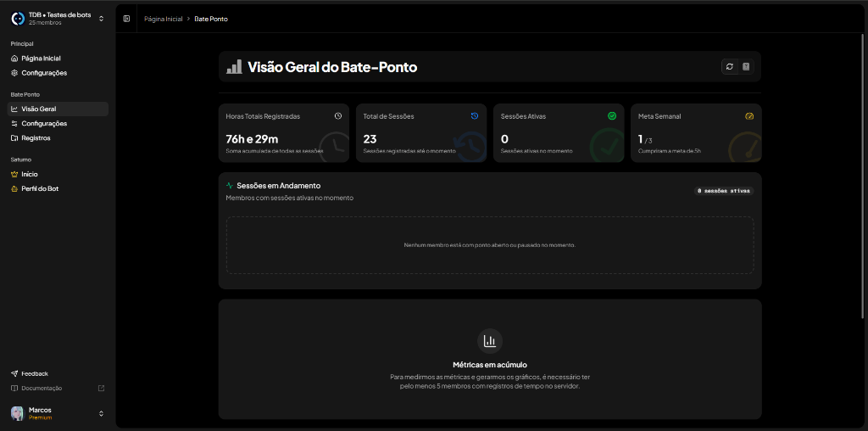The height and width of the screenshot is (431, 868).
Task: Click the "23" sessions value
Action: click(370, 138)
